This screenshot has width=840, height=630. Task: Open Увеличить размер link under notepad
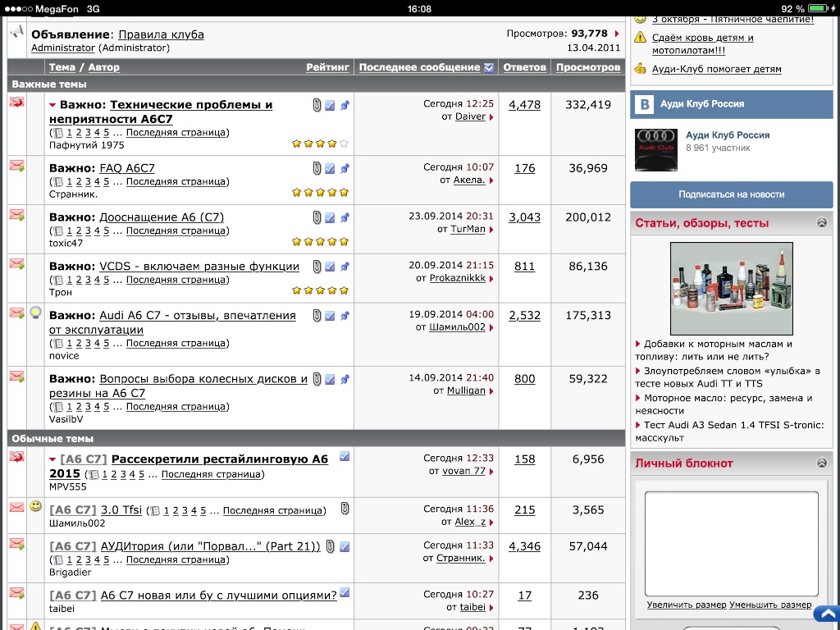[687, 605]
